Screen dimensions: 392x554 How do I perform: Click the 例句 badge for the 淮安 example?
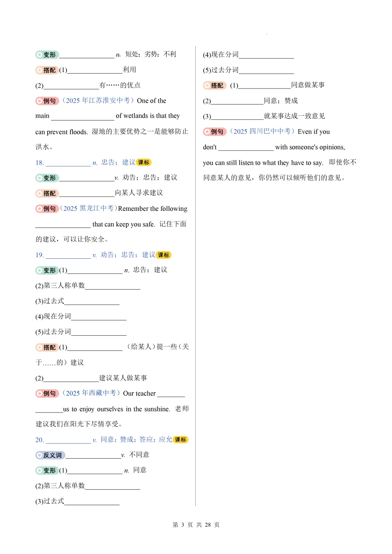click(x=48, y=101)
